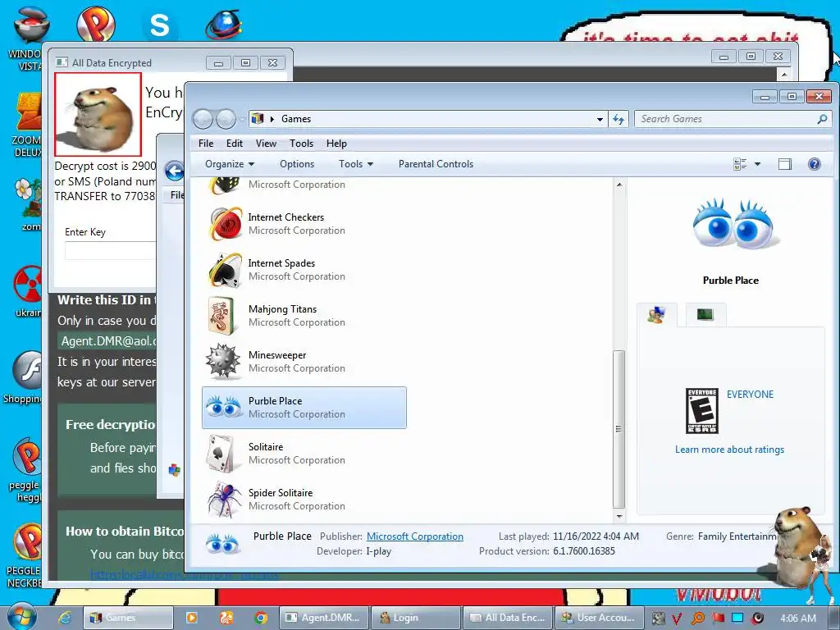Click the Change your view icon
Image resolution: width=840 pixels, height=630 pixels.
click(740, 164)
